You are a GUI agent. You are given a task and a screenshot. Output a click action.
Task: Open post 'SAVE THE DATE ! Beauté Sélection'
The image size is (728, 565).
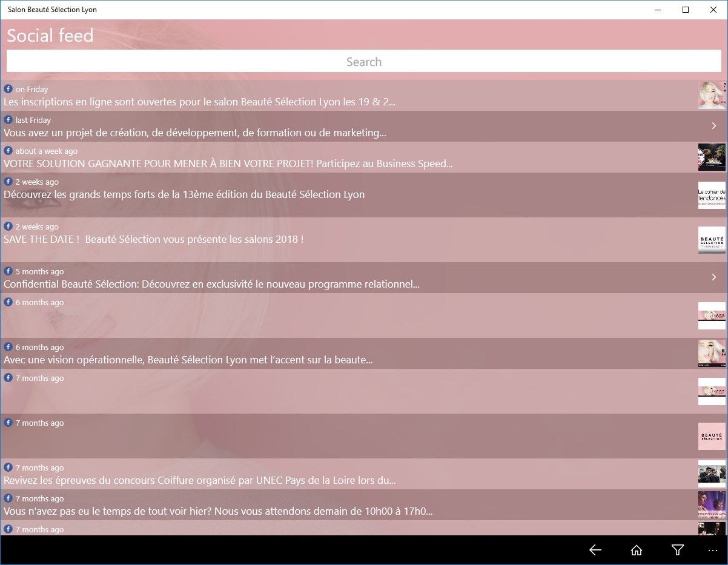(364, 240)
